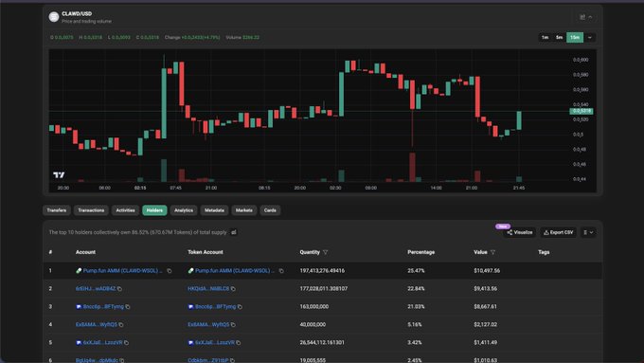Click the tag icon beside 8ncc6p...BFTymg account
644x363 pixels.
[79, 307]
